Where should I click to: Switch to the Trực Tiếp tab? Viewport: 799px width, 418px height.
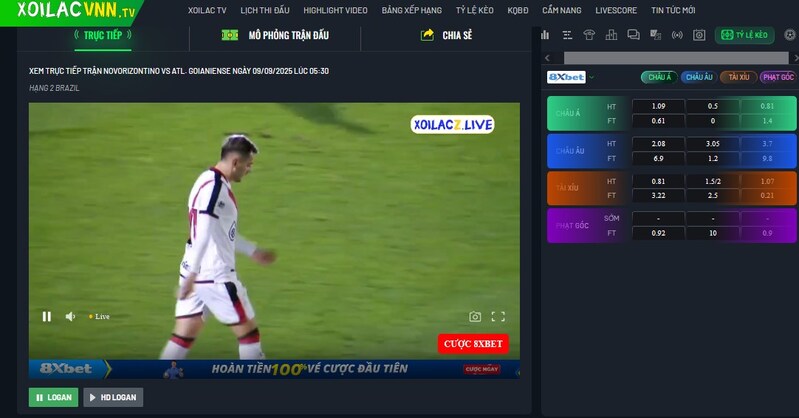[103, 35]
